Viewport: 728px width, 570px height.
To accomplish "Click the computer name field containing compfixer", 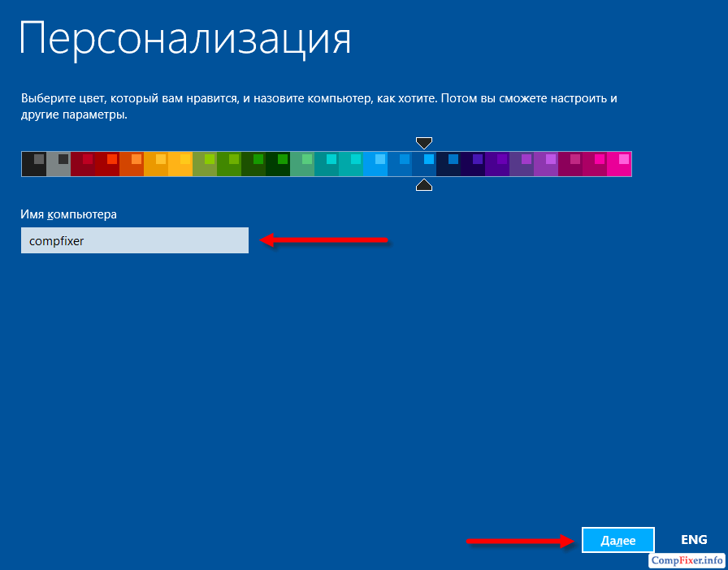I will (x=135, y=240).
